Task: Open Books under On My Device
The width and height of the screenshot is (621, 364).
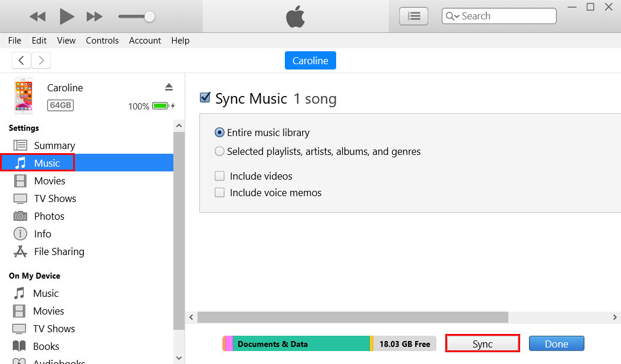Action: 47,346
